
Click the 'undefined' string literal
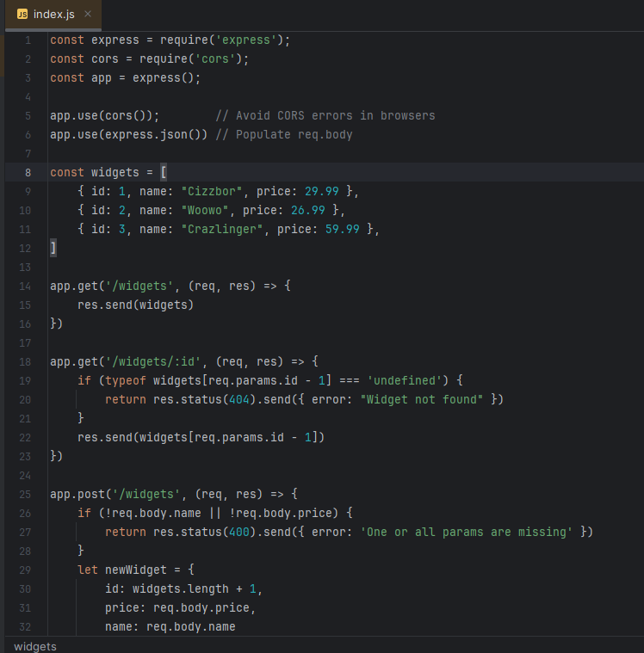coord(405,380)
